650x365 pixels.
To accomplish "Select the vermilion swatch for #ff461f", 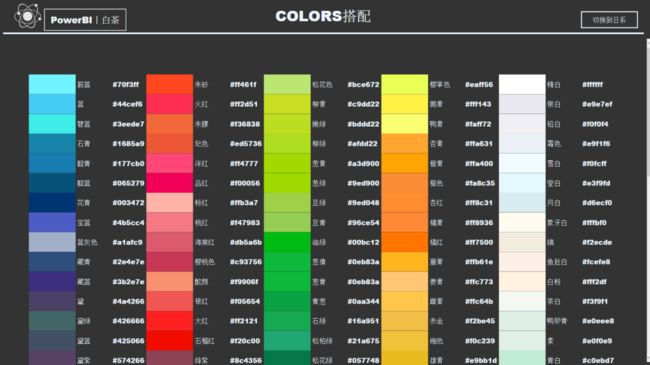I will pos(170,84).
